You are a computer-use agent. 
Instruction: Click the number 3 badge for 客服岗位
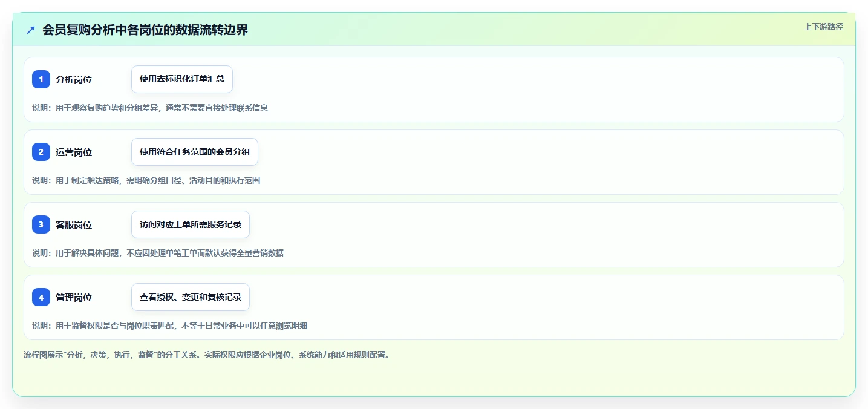tap(41, 224)
